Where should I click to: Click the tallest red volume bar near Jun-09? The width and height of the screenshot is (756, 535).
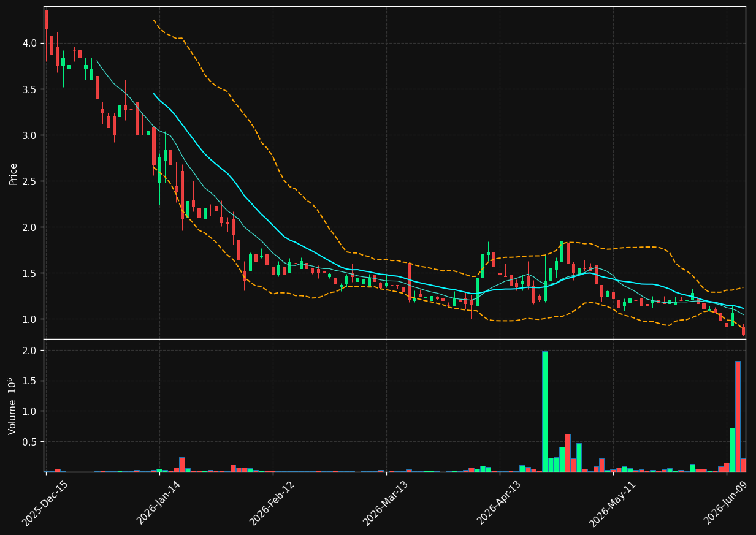[738, 416]
